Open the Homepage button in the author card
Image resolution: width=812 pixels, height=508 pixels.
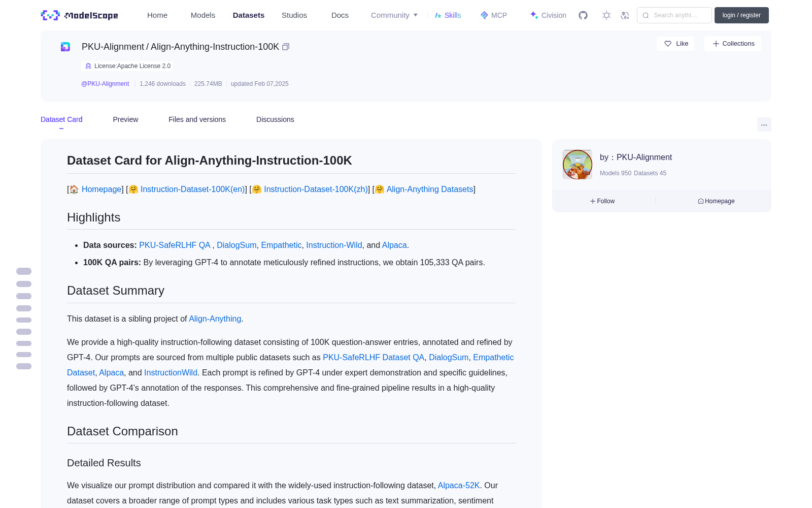pos(716,201)
